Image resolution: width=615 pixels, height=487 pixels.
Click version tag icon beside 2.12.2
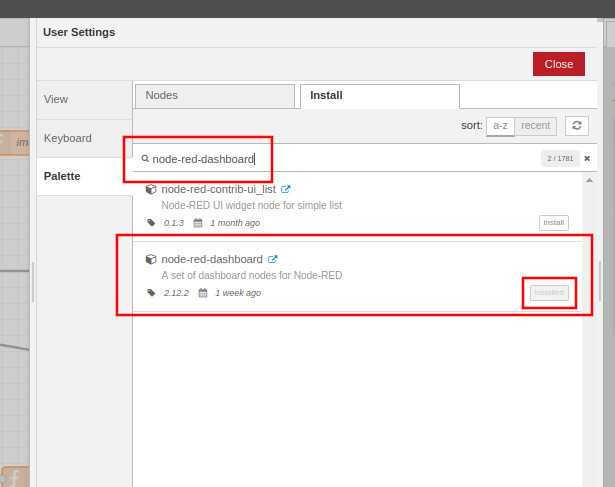click(151, 293)
